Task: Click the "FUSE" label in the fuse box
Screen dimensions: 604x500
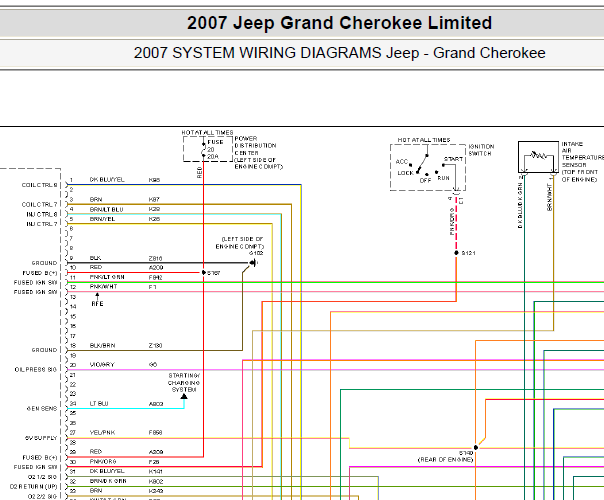Action: 215,142
